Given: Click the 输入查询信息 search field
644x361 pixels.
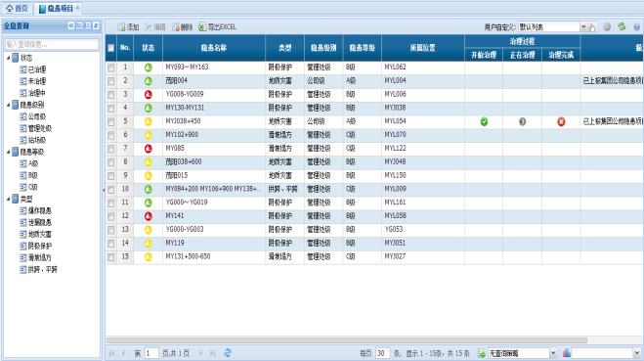Looking at the screenshot, I should click(52, 44).
